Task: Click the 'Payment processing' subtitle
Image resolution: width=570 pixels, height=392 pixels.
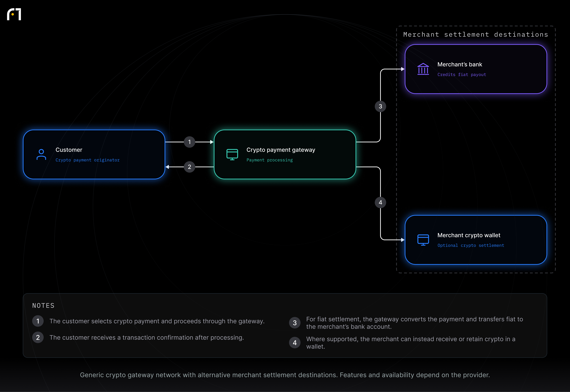Action: coord(270,160)
